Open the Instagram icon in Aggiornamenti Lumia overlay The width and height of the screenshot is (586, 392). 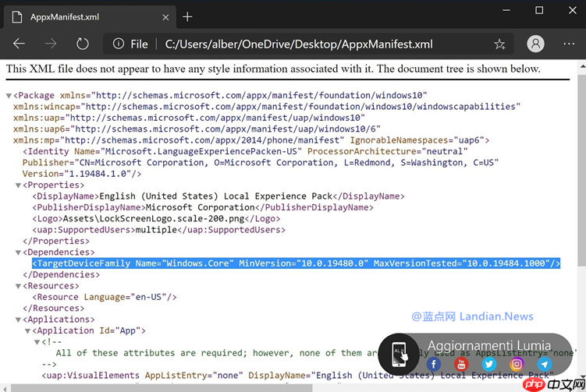[x=517, y=364]
